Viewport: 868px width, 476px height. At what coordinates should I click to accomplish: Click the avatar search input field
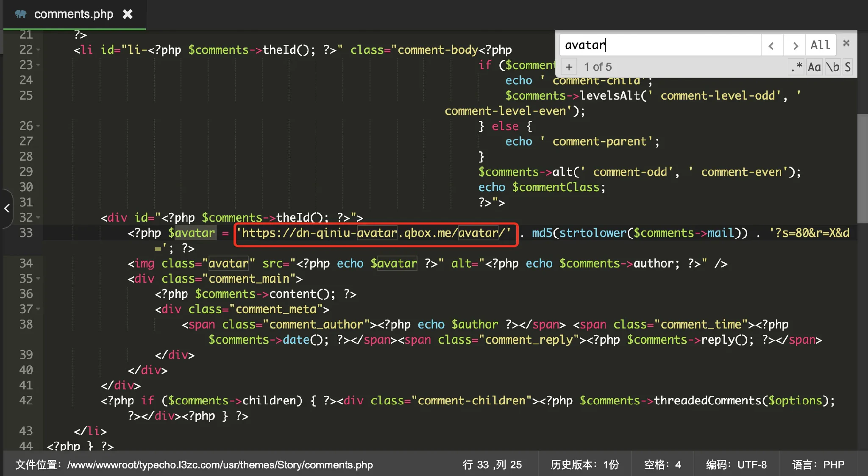[659, 45]
